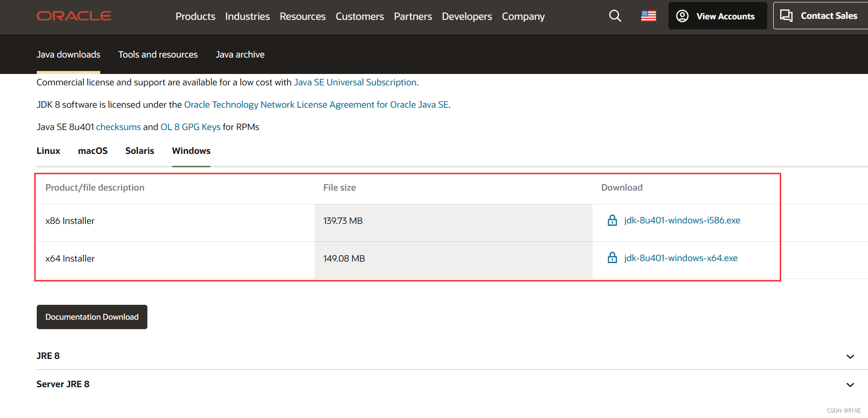Open the Developers menu
This screenshot has width=868, height=418.
[467, 16]
